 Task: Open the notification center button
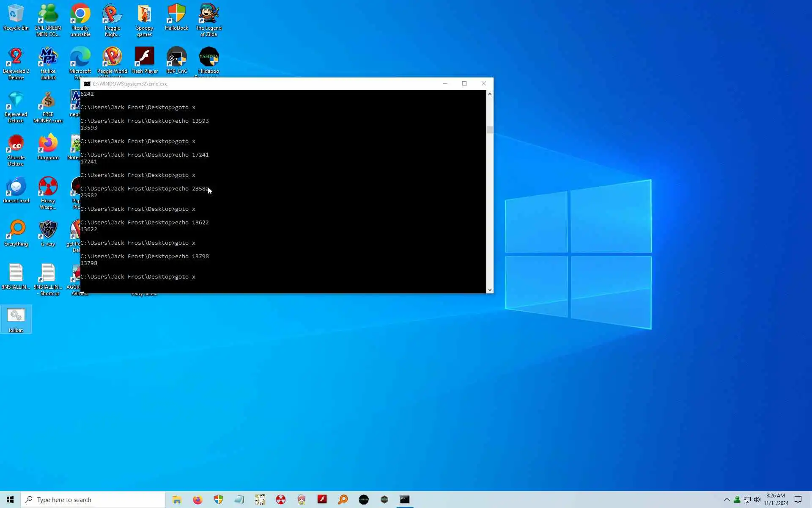pyautogui.click(x=798, y=500)
